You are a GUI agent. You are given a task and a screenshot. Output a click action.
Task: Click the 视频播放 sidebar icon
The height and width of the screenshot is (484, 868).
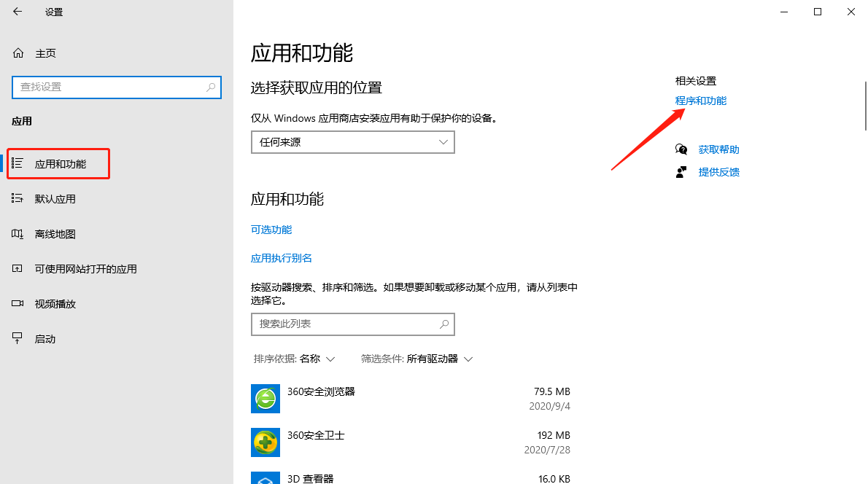click(17, 303)
